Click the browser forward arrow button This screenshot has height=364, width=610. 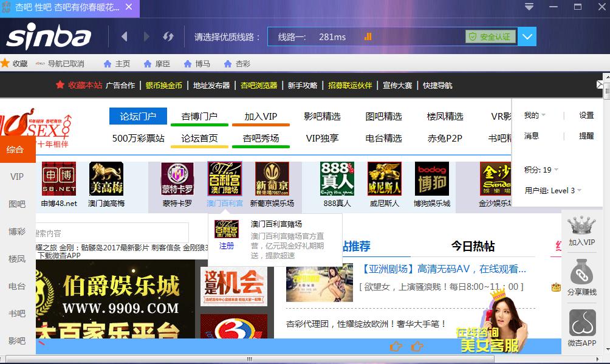pyautogui.click(x=146, y=36)
